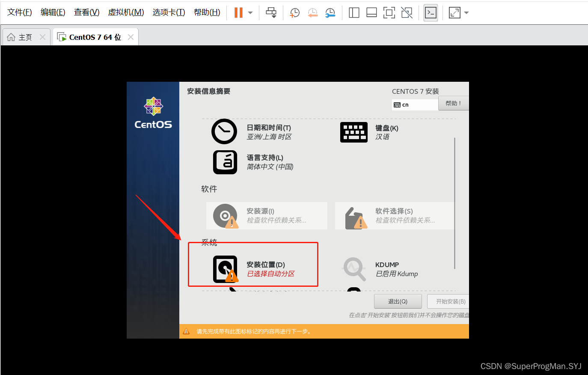Click the 安装源 disc icon
This screenshot has height=375, width=588.
[226, 216]
